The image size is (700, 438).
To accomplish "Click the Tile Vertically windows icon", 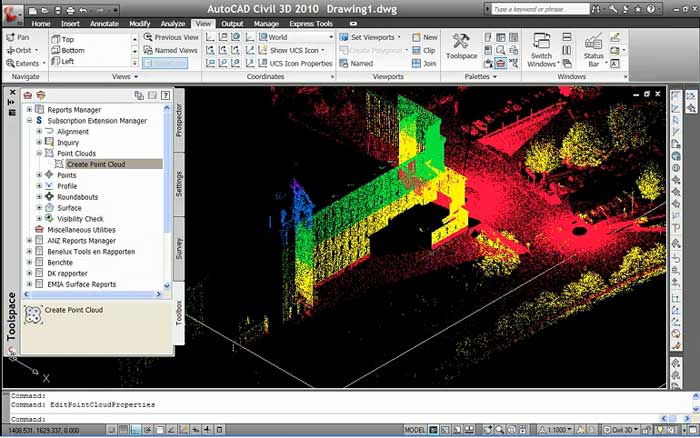I will click(x=567, y=50).
